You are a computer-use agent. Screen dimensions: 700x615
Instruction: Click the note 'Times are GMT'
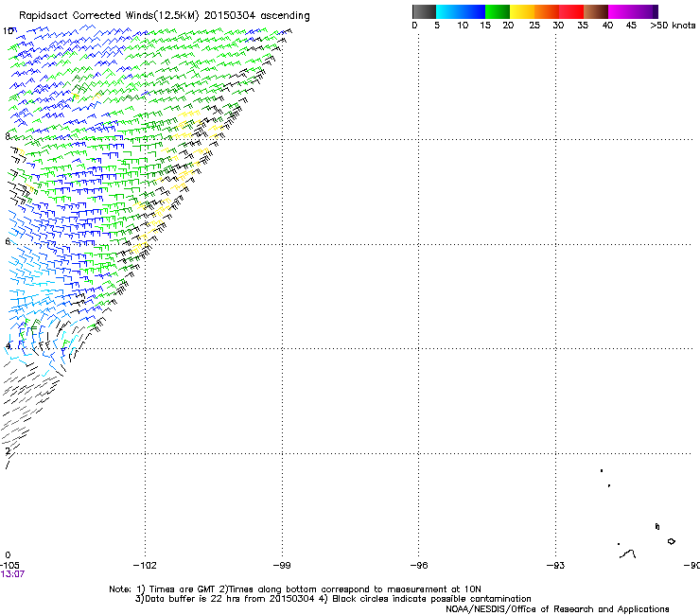coord(183,589)
